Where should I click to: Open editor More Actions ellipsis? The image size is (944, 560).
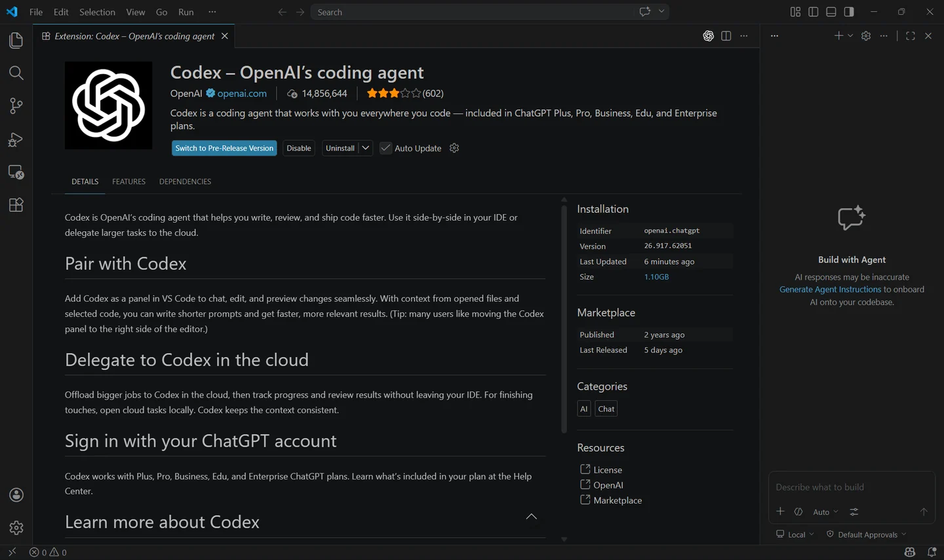point(743,36)
